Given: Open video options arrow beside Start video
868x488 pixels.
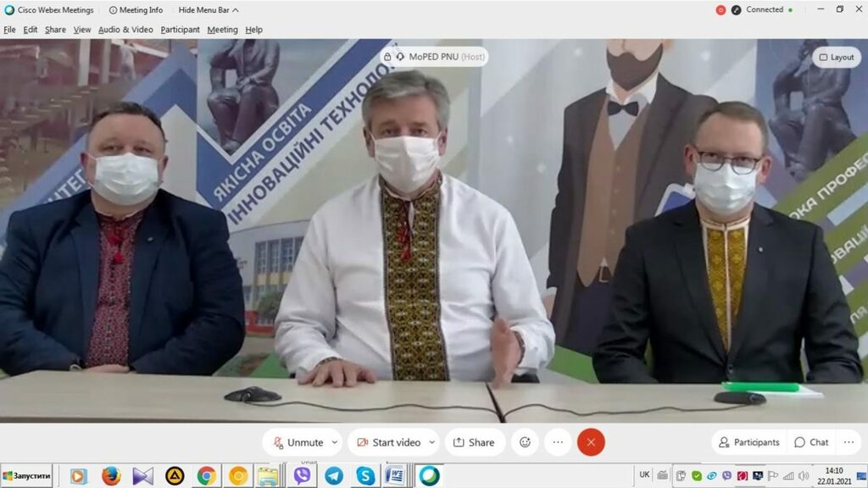Looking at the screenshot, I should click(431, 442).
